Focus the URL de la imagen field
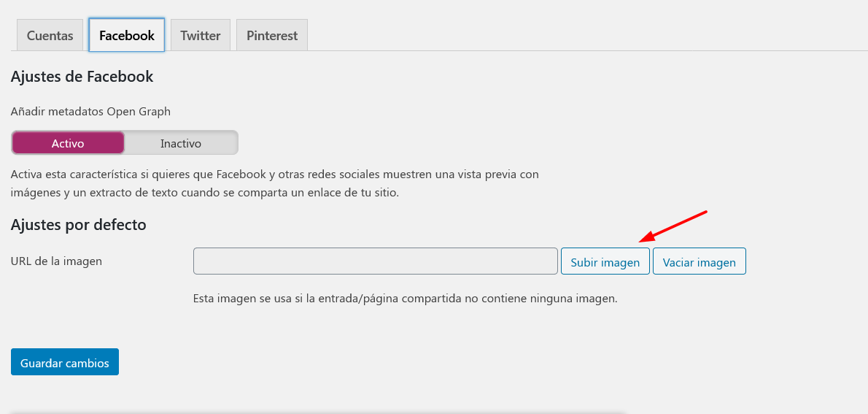 376,261
